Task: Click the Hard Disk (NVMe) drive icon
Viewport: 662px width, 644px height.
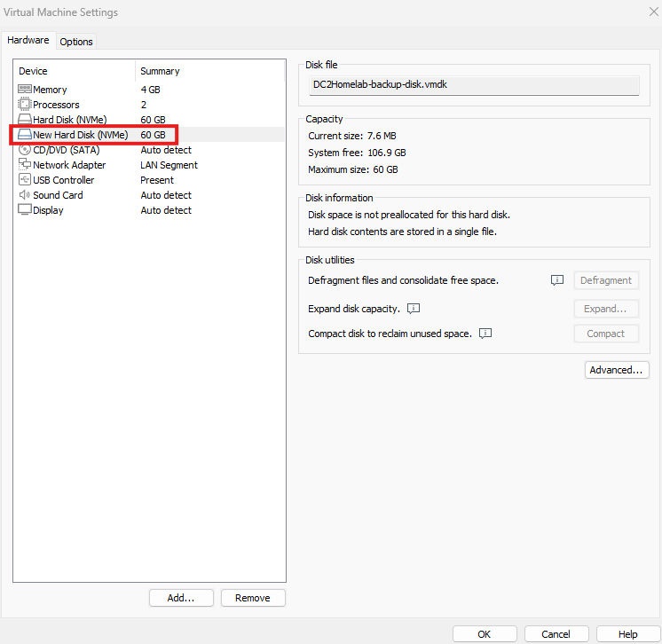Action: click(x=25, y=120)
